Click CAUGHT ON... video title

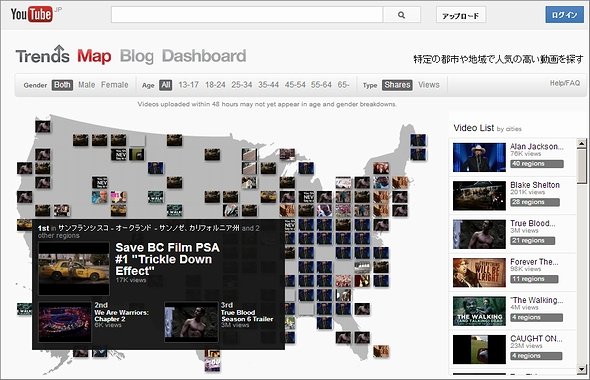tap(536, 338)
